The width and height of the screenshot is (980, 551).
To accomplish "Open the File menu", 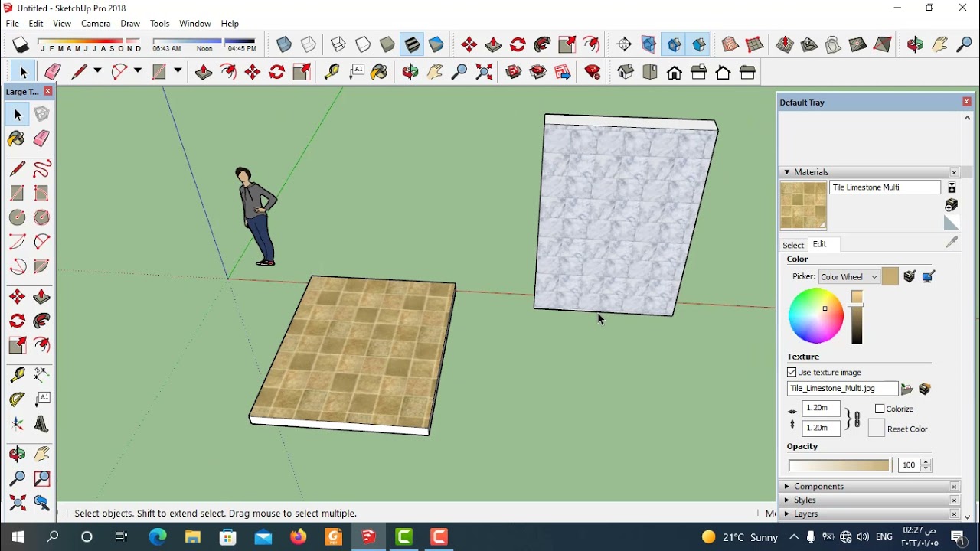I will coord(12,24).
